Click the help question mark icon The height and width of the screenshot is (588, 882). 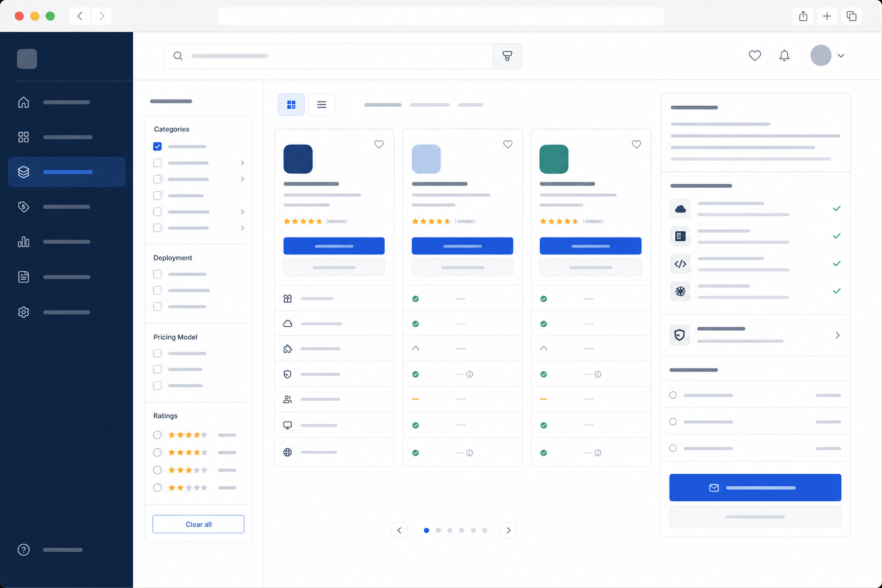(x=24, y=550)
